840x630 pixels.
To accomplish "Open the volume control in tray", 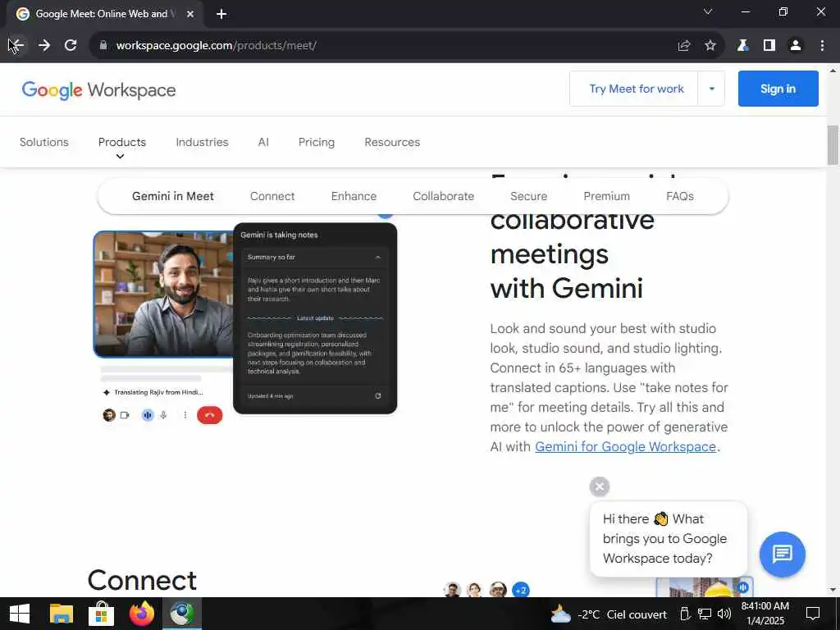I will point(724,614).
